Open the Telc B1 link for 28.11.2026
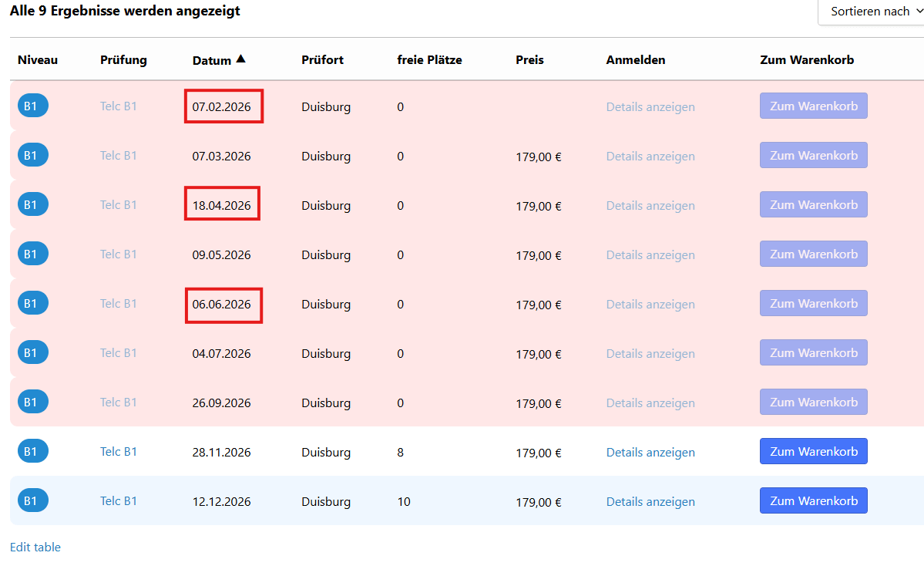924x566 pixels. pos(119,452)
